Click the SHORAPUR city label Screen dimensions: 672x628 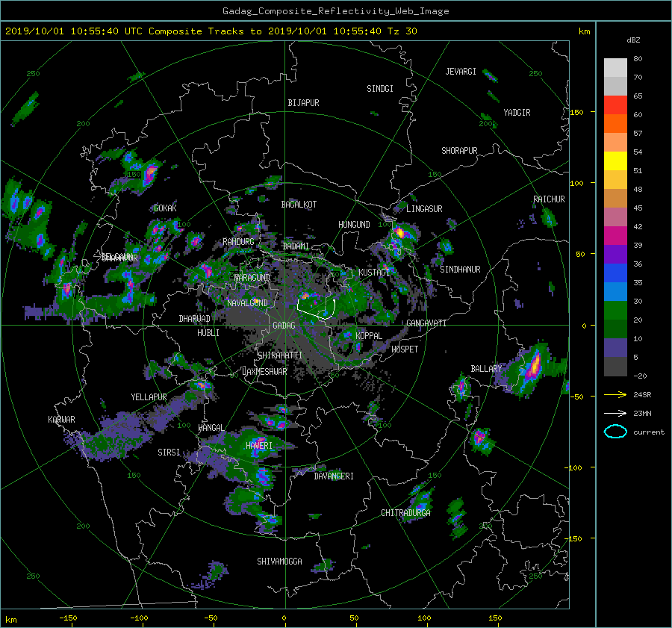[x=459, y=151]
